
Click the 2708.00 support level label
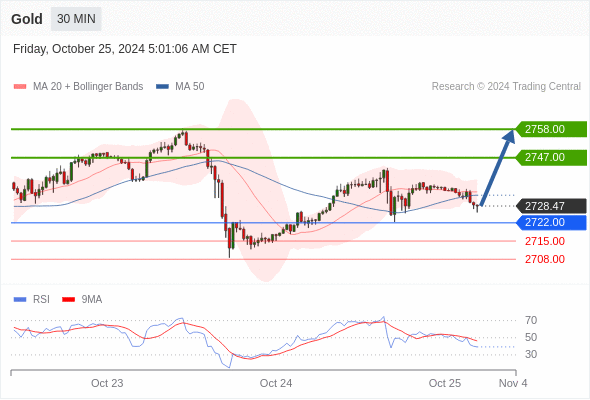(545, 259)
